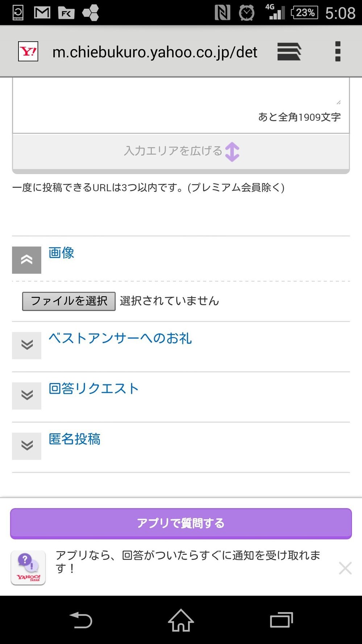Open the 回答リクエスト link
Image resolution: width=362 pixels, height=644 pixels.
[x=93, y=388]
